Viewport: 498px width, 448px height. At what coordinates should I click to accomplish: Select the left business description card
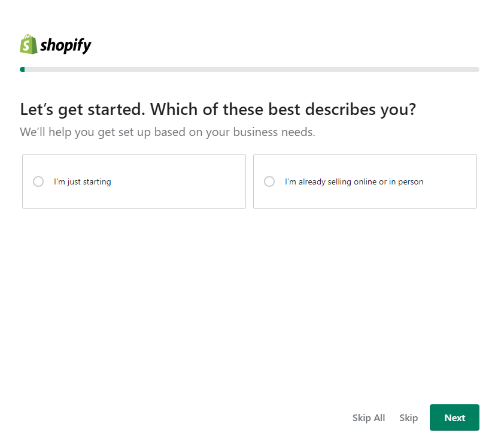133,181
